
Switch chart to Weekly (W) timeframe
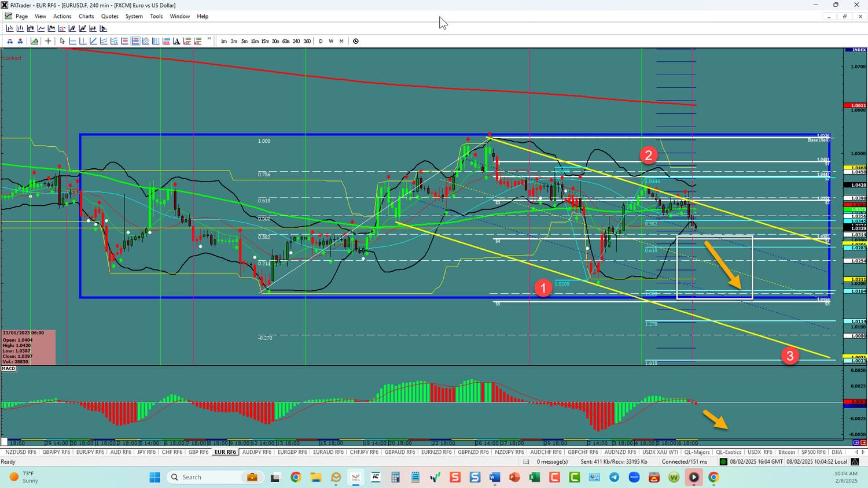point(331,41)
